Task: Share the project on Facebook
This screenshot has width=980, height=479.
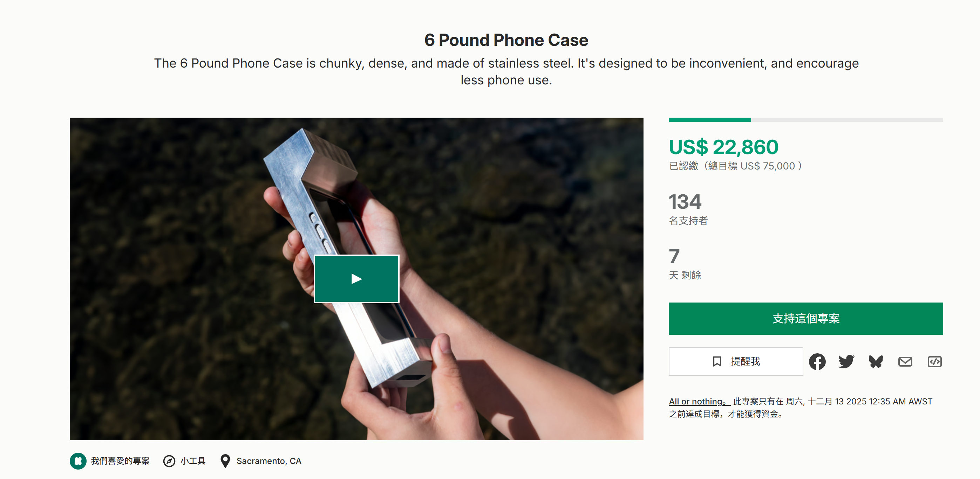Action: [817, 362]
